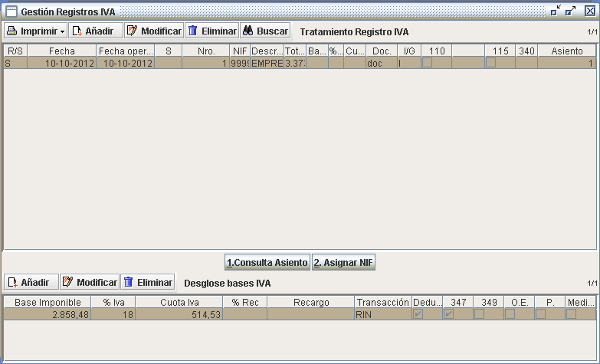This screenshot has height=364, width=600.
Task: Click Modificar icon in Desglose bases IVA
Action: point(68,282)
